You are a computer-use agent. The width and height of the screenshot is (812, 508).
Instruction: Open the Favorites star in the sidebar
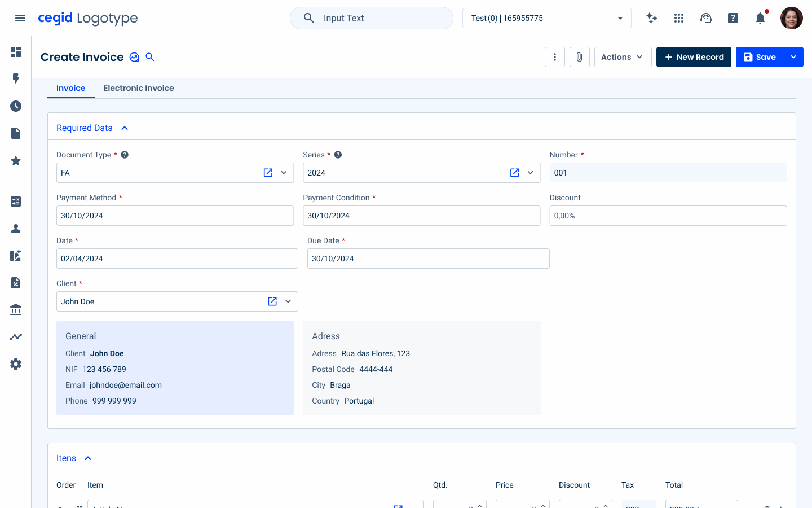pos(16,161)
